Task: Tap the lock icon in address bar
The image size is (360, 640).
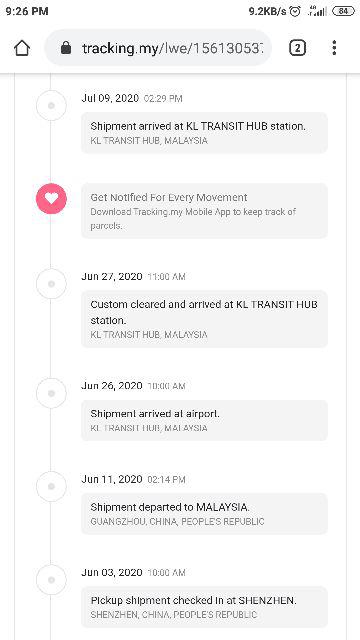Action: click(65, 48)
